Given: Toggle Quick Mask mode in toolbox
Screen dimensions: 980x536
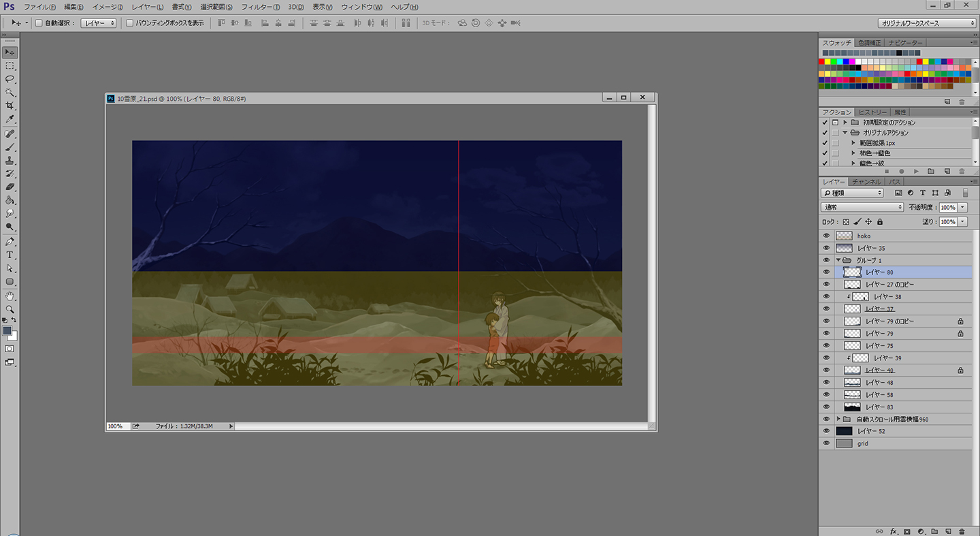Looking at the screenshot, I should coord(10,349).
